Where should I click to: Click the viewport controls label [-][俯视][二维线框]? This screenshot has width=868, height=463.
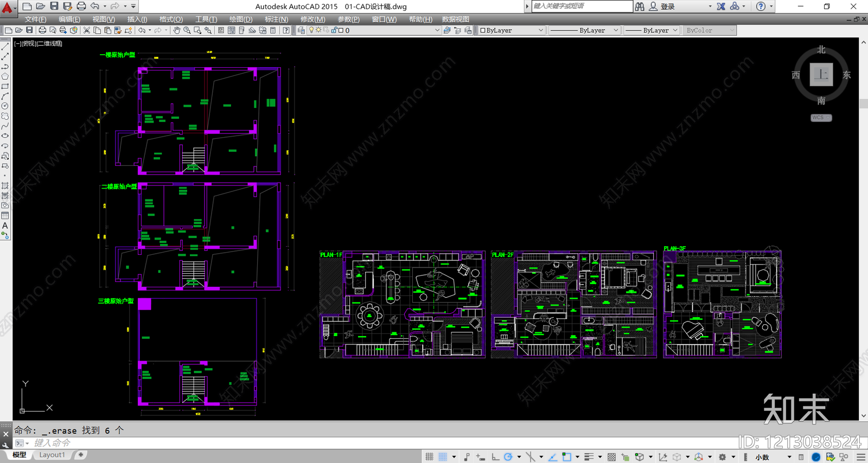(x=38, y=43)
